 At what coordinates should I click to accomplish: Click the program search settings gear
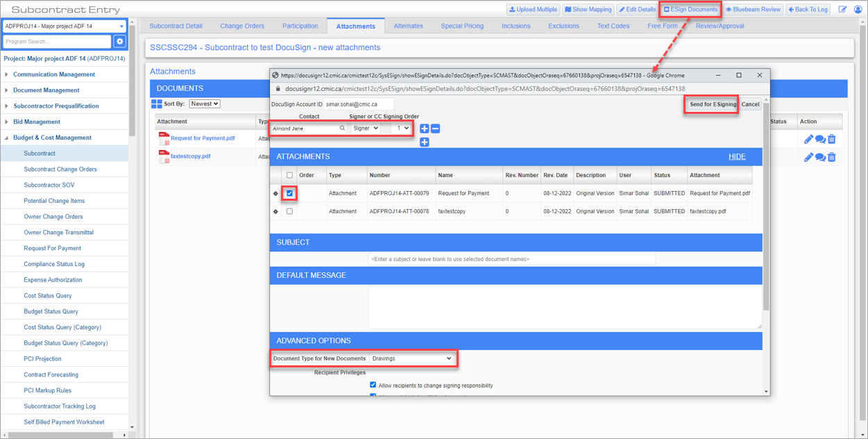point(119,42)
